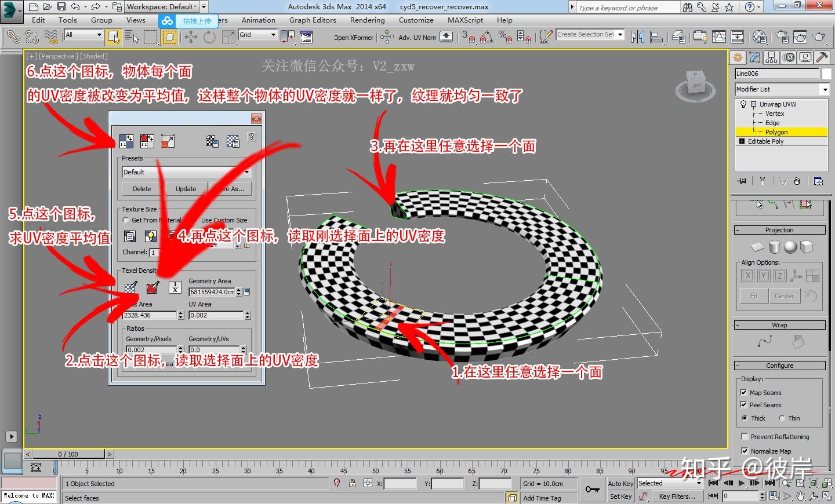Open the Create panel star icon
This screenshot has height=504, width=835.
(x=738, y=57)
